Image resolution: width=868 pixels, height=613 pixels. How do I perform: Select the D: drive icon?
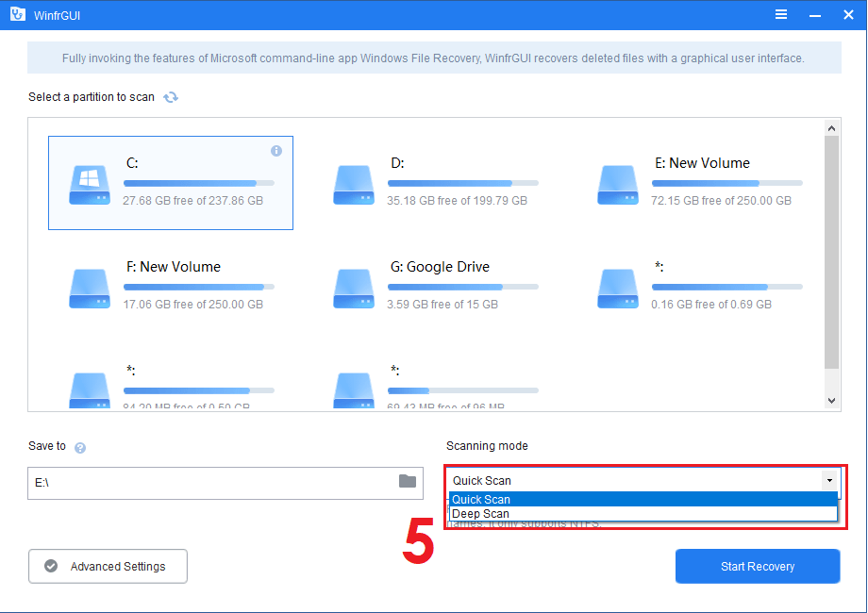click(x=354, y=184)
